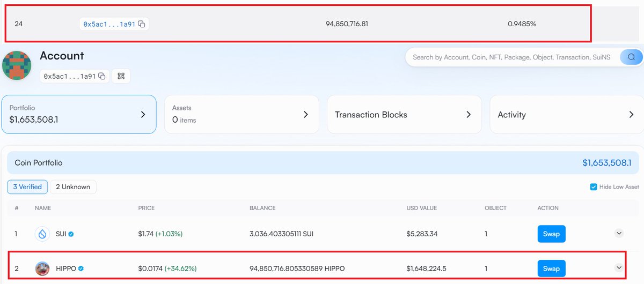Open the Assets card chevron
The image size is (644, 284).
pos(305,114)
